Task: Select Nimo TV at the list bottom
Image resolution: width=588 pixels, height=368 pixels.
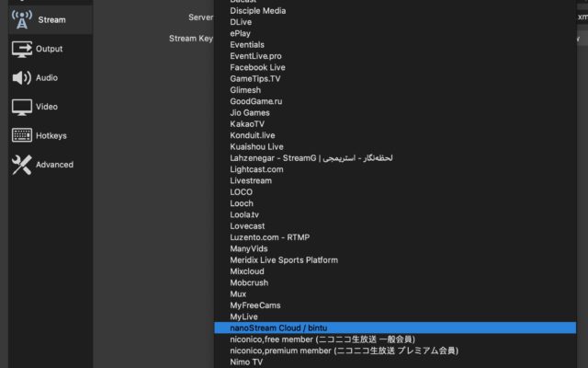Action: 246,362
